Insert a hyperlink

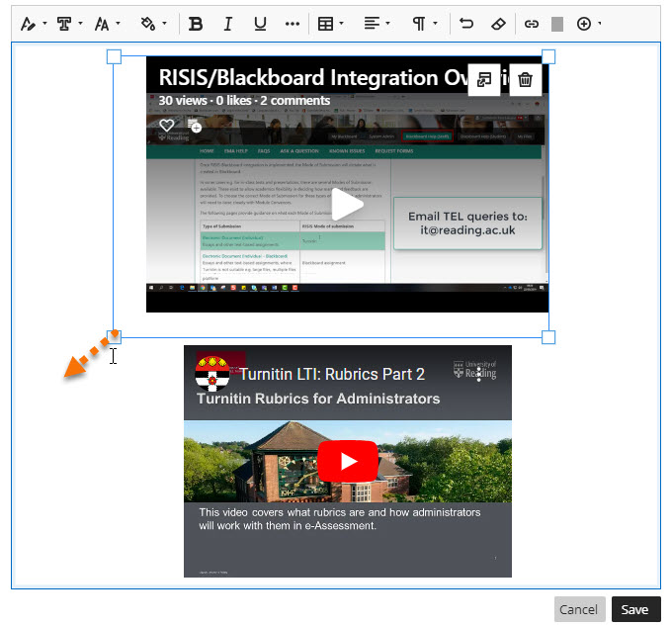tap(532, 24)
